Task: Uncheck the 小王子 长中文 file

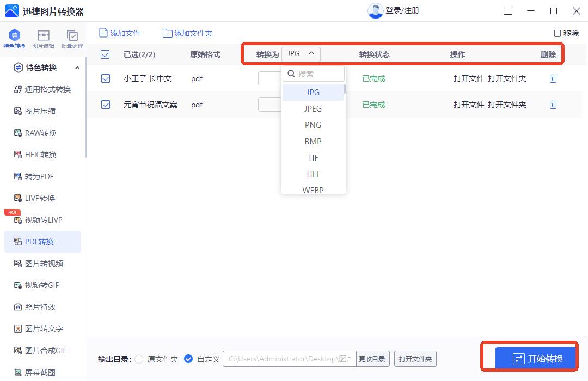Action: [x=105, y=78]
